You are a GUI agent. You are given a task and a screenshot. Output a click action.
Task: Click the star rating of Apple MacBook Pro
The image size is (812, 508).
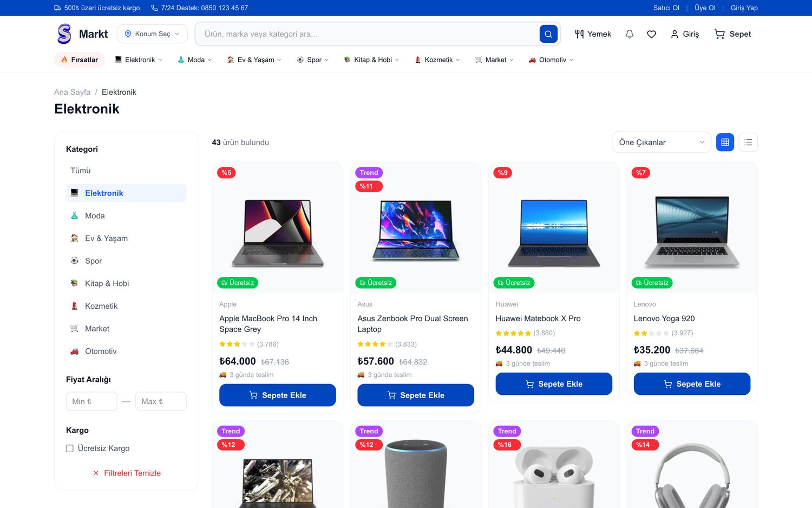pyautogui.click(x=237, y=344)
